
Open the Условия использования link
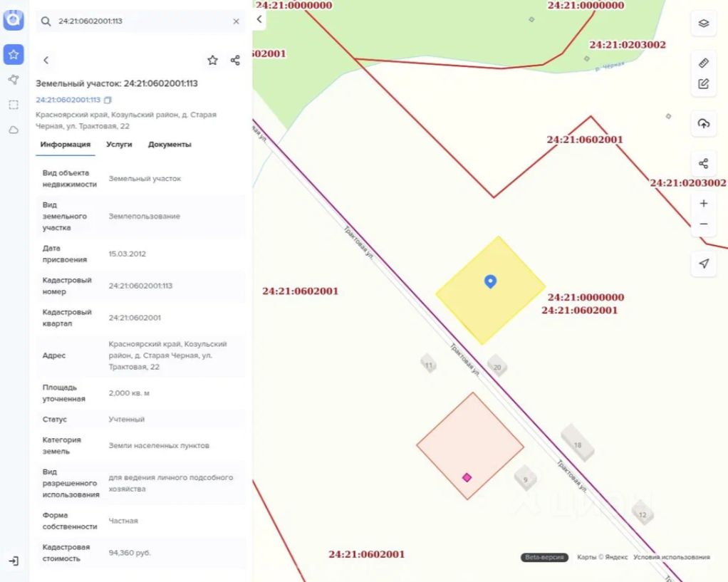pos(671,557)
